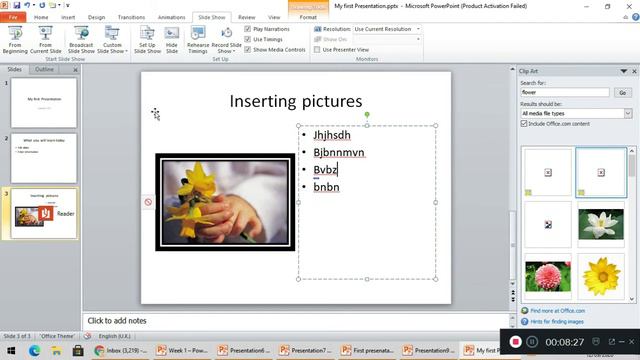Click the Save icon in quick access toolbar
This screenshot has width=640, height=360.
pyautogui.click(x=16, y=5)
